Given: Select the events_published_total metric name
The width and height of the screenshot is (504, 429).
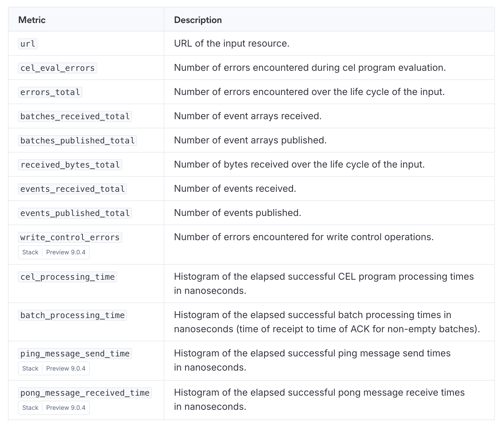Looking at the screenshot, I should [x=75, y=213].
